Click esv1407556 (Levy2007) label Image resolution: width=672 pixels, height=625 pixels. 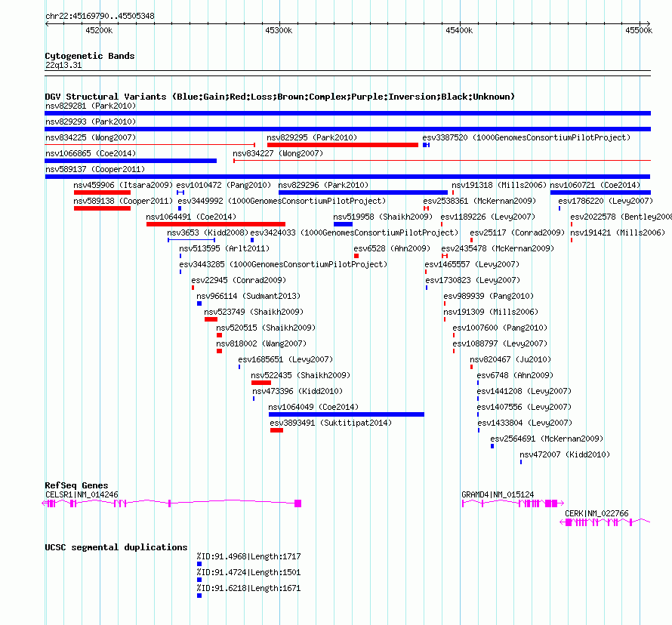coord(524,407)
